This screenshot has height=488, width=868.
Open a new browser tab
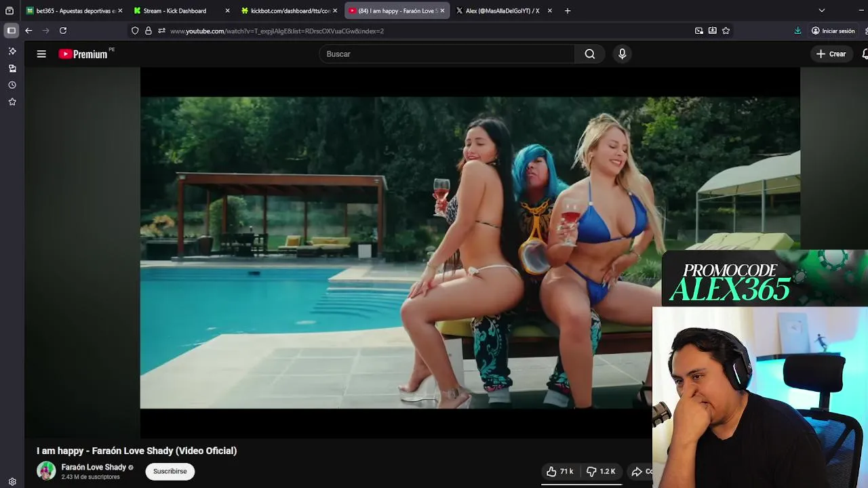pos(568,11)
